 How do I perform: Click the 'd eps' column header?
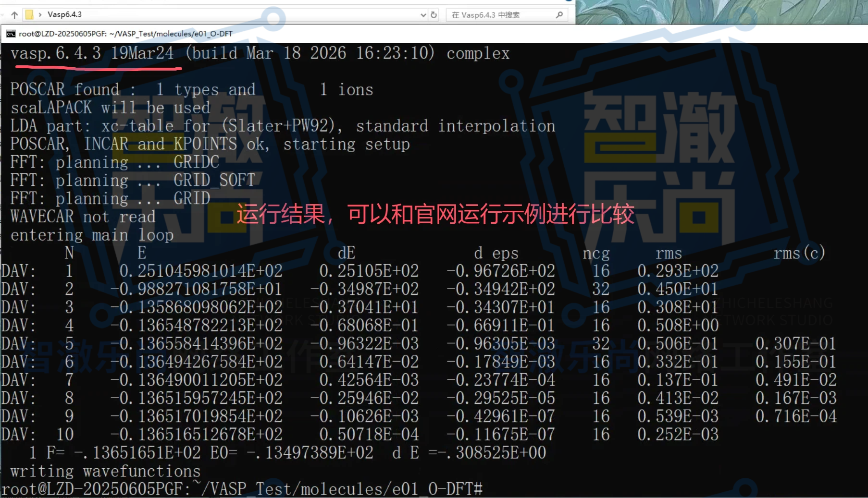[x=496, y=253]
